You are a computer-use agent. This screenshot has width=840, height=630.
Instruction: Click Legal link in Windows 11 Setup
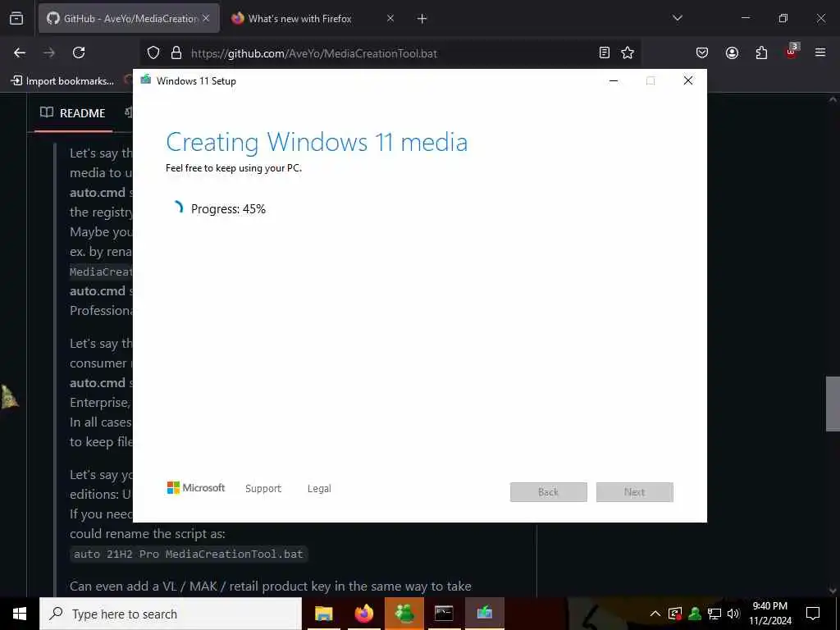(x=319, y=489)
